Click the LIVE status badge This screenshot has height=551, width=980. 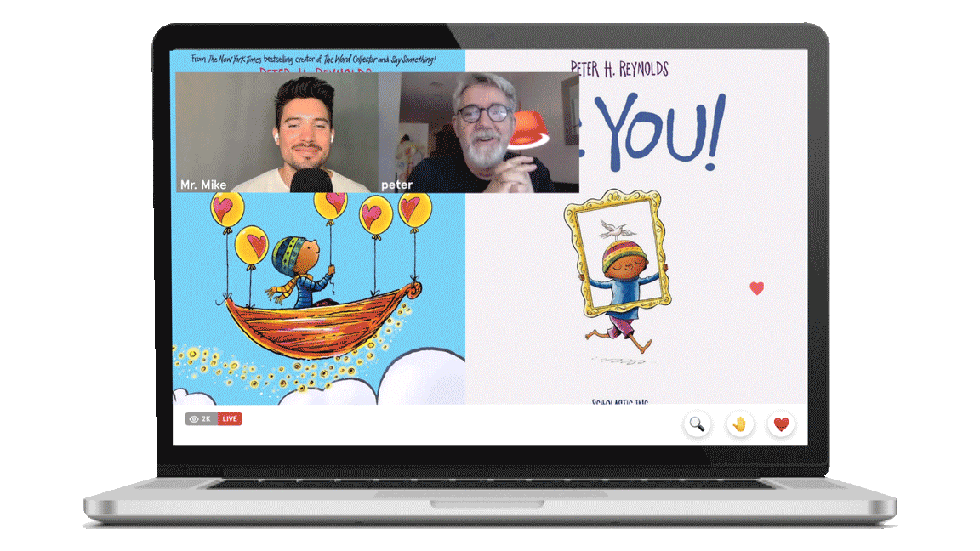[230, 418]
